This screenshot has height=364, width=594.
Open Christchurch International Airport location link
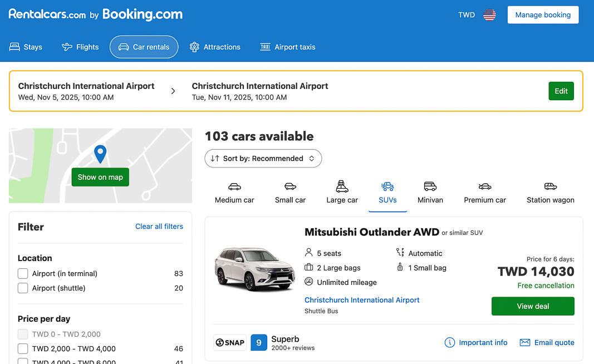point(362,300)
